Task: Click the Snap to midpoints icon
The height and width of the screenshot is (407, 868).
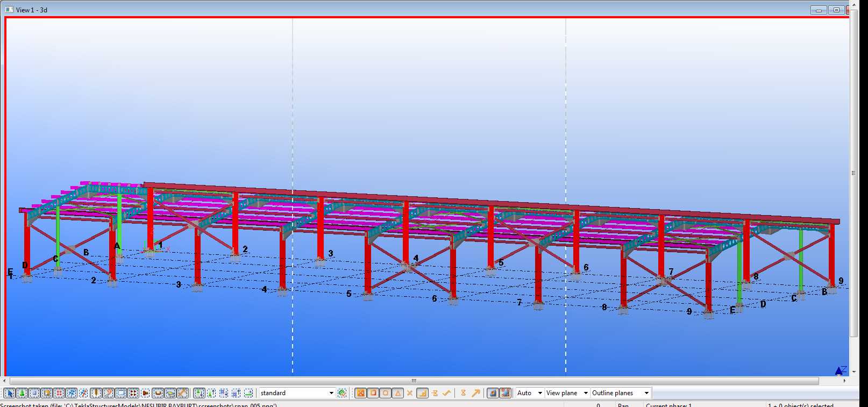Action: click(397, 393)
